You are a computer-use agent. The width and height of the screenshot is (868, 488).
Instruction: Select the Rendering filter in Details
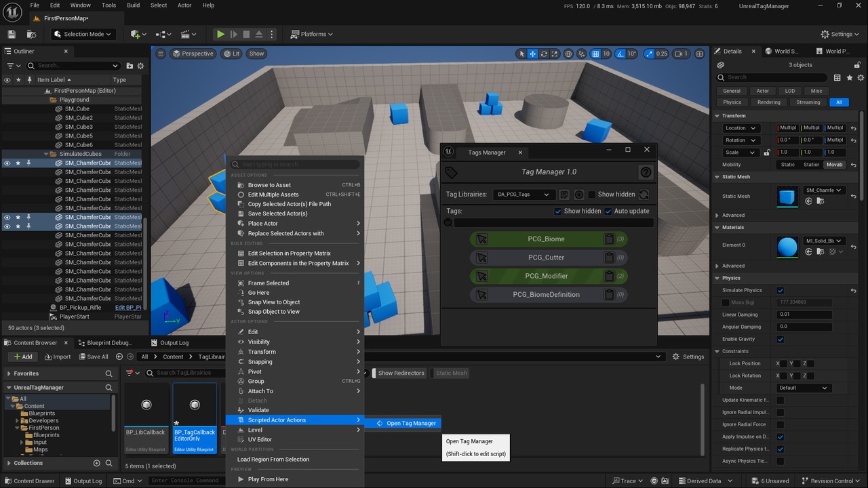pyautogui.click(x=769, y=102)
